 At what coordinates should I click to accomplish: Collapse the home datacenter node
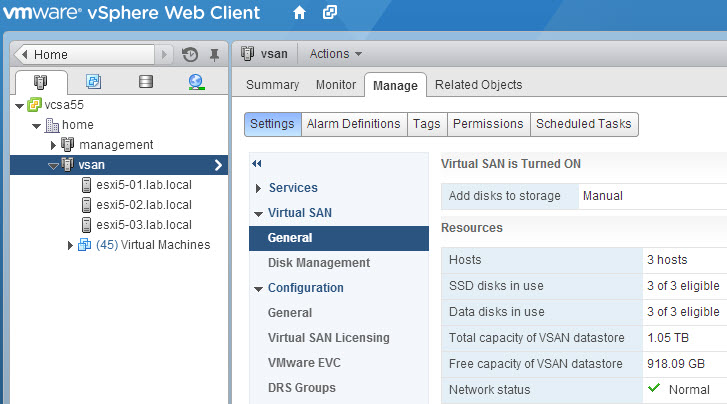point(37,126)
